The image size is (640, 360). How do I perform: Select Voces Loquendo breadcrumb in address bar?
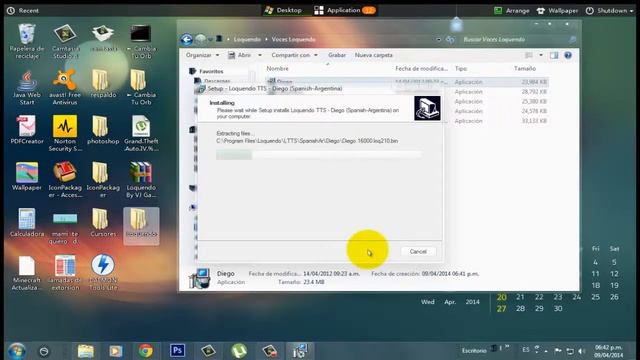[293, 40]
